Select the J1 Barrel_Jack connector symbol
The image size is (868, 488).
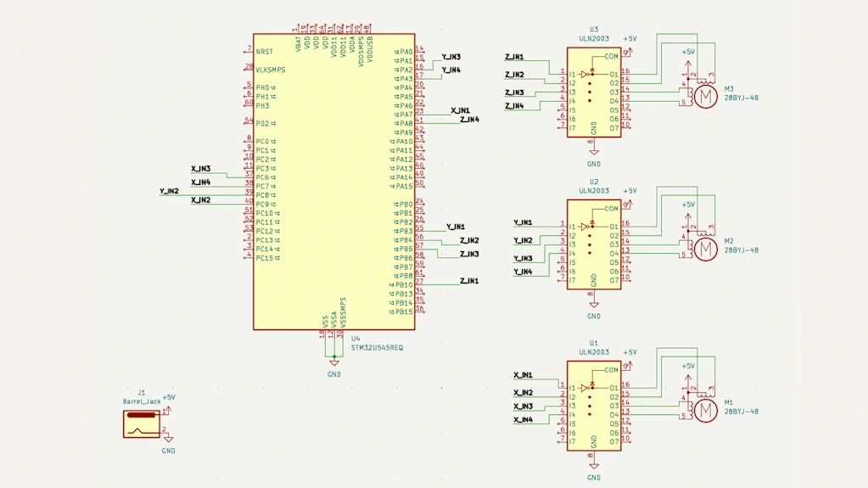pos(142,423)
